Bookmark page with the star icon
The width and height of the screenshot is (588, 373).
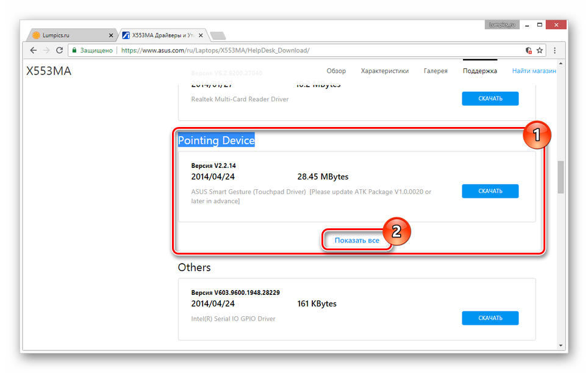541,50
